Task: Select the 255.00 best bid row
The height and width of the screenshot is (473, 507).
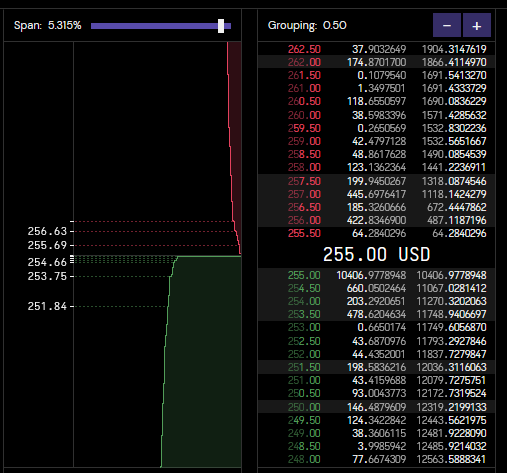Action: (x=376, y=275)
